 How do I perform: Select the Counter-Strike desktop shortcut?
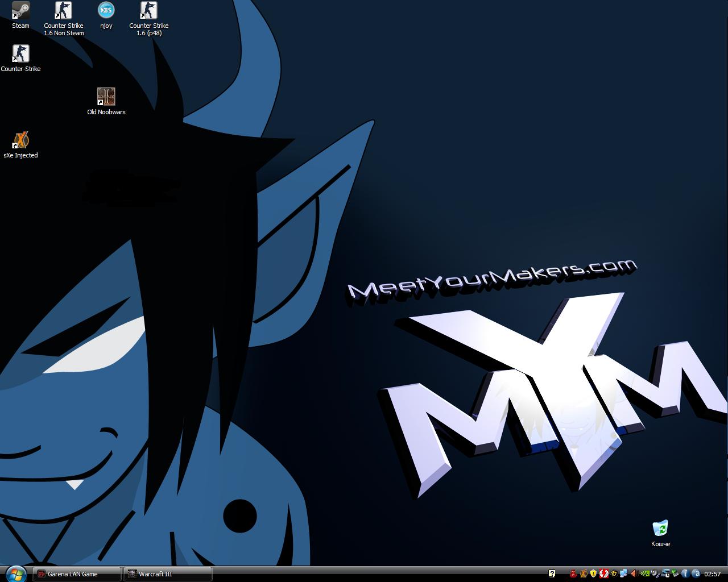pos(20,59)
